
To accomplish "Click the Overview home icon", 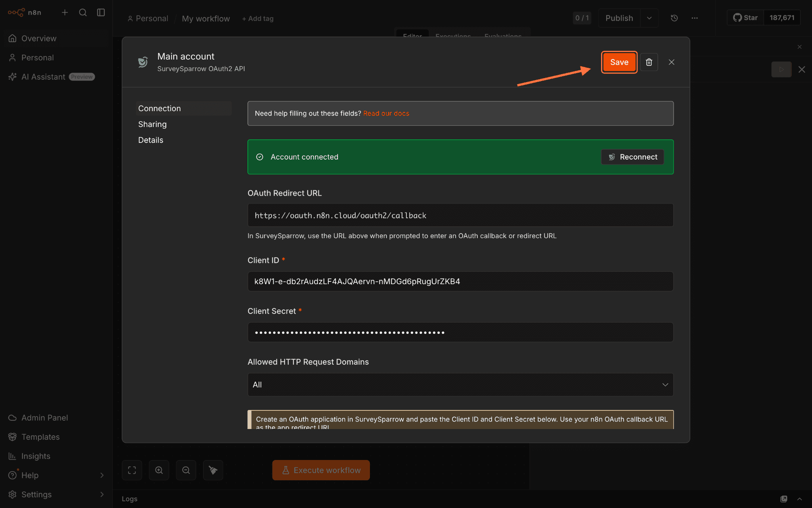I will pyautogui.click(x=13, y=38).
